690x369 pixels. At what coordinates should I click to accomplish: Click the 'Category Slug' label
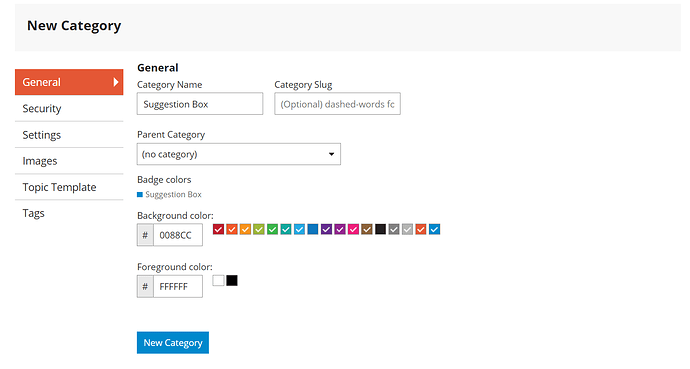[303, 84]
